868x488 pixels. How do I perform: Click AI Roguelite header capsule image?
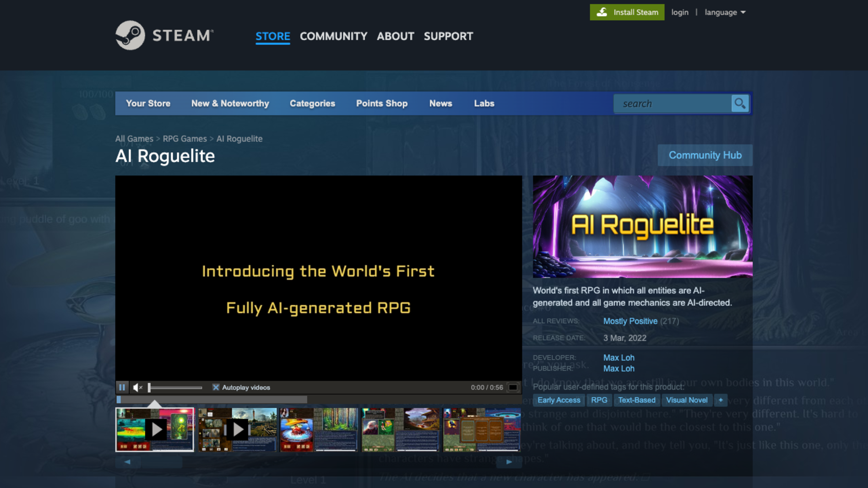(642, 227)
